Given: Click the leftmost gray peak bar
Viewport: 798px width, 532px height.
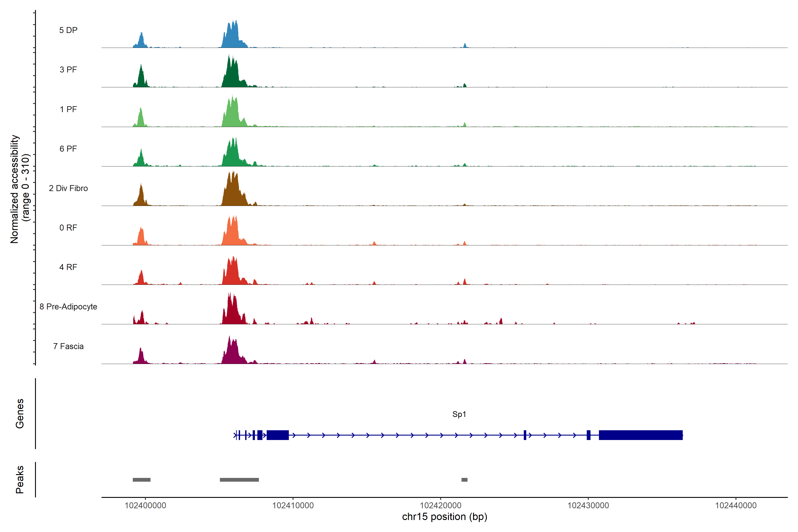Looking at the screenshot, I should pyautogui.click(x=141, y=480).
